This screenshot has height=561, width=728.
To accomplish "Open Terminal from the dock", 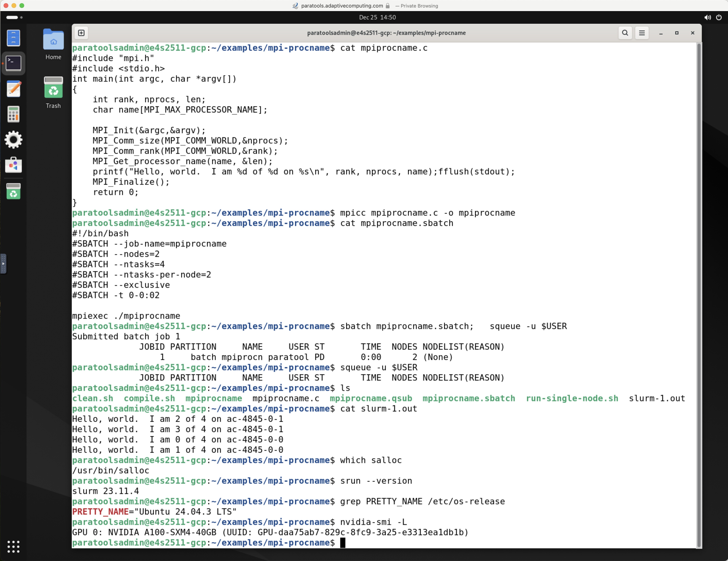I will click(x=13, y=63).
